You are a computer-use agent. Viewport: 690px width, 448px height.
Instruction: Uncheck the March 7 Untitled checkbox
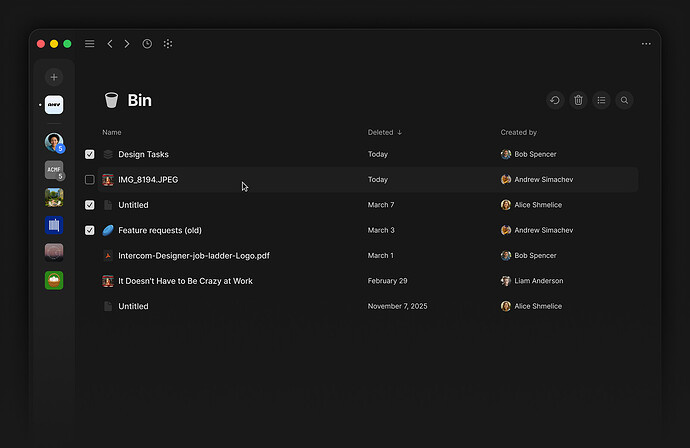[90, 205]
